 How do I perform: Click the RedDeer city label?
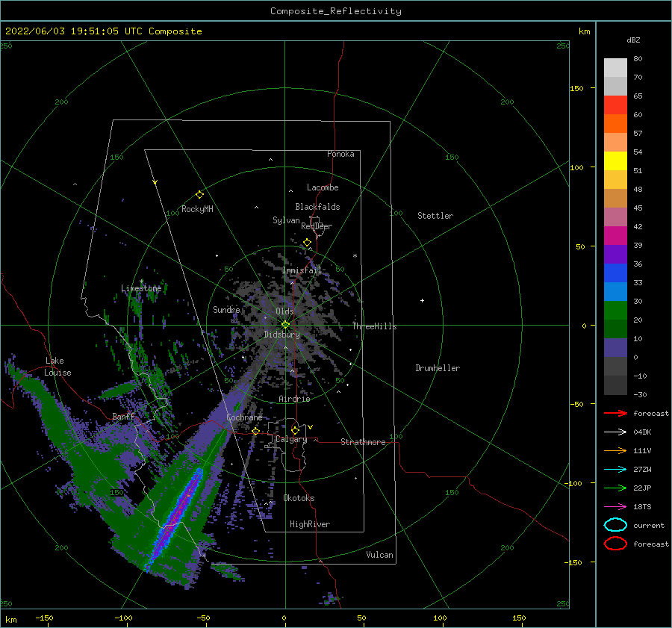coord(317,226)
